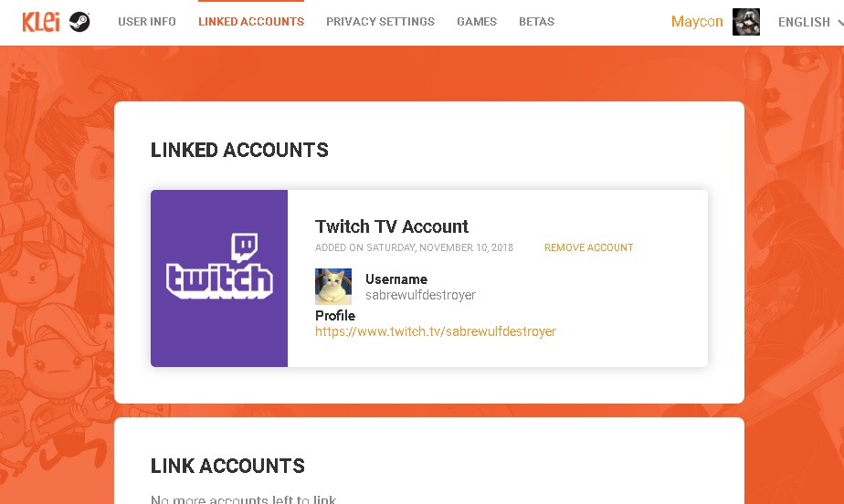Click the Twitch TV Account heading
Screen dimensions: 844x504
coord(392,226)
